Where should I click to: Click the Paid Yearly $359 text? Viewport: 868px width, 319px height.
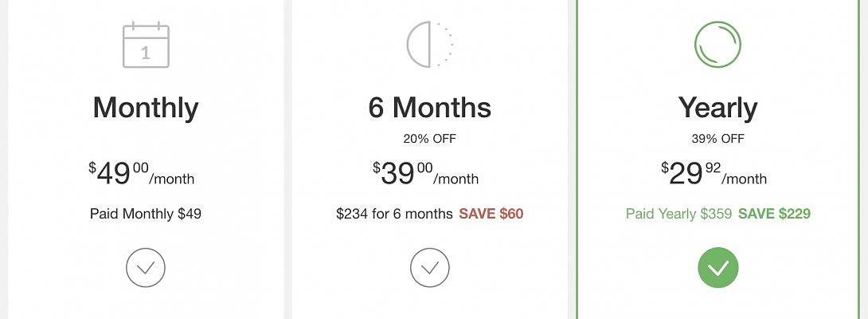pyautogui.click(x=678, y=214)
